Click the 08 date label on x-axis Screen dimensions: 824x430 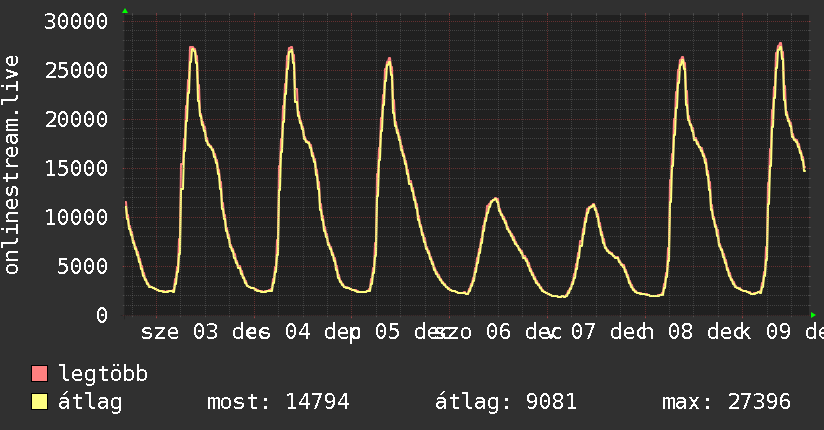681,332
